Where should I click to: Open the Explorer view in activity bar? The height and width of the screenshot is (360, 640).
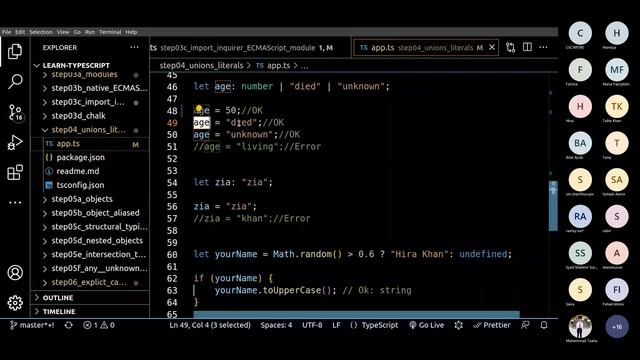[15, 51]
